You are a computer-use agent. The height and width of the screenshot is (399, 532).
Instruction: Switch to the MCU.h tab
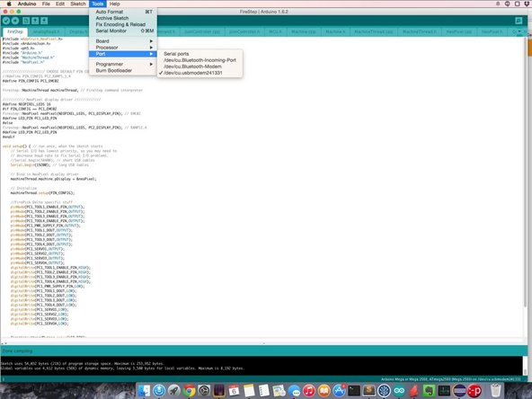pos(276,31)
